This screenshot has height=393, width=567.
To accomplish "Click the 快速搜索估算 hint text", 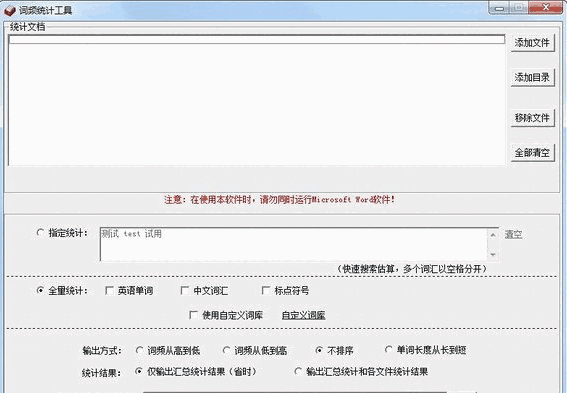I will click(x=412, y=269).
